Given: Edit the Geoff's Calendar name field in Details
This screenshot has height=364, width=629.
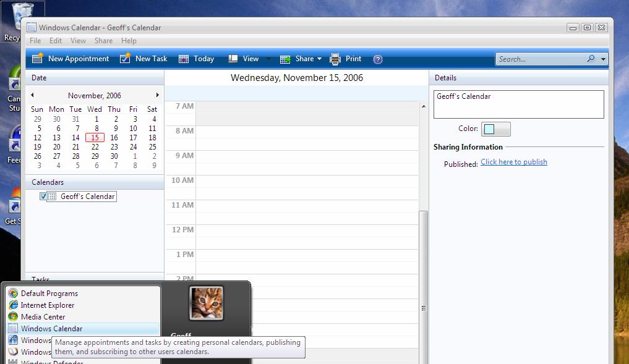Looking at the screenshot, I should [x=519, y=104].
